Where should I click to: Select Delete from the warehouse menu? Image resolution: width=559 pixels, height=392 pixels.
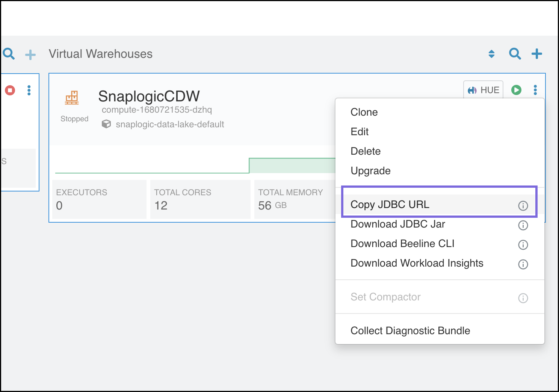coord(366,151)
